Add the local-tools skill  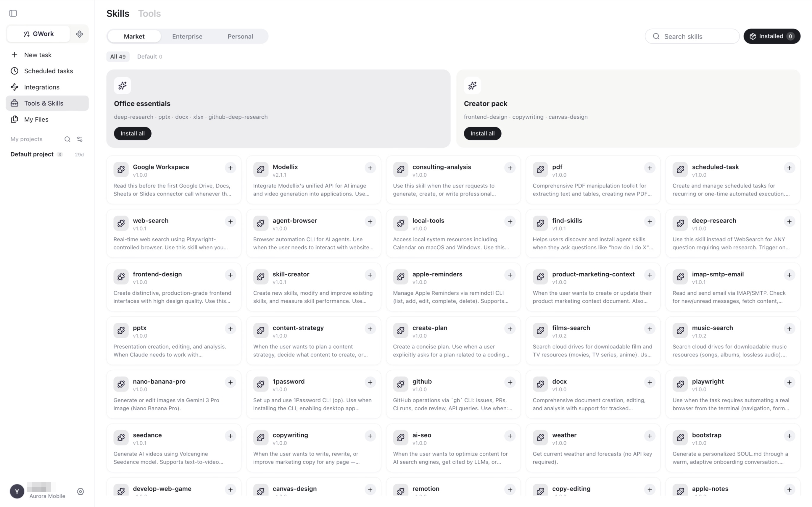[510, 221]
